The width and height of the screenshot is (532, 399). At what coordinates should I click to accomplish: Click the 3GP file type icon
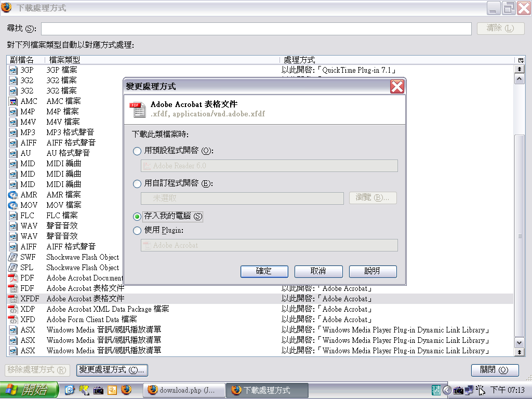pos(13,70)
